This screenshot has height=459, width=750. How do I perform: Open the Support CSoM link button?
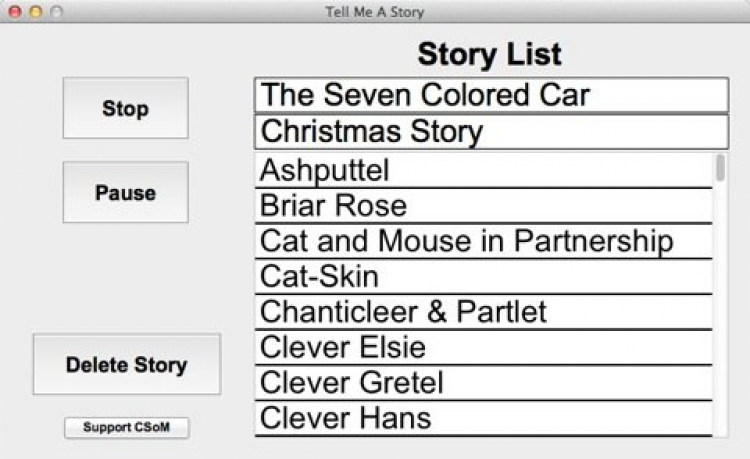(126, 427)
